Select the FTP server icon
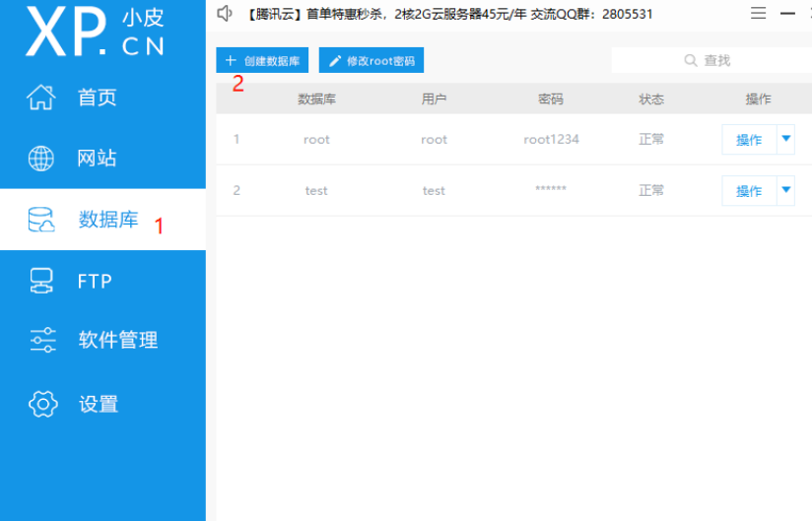Screen dimensions: 812x521 (41, 281)
